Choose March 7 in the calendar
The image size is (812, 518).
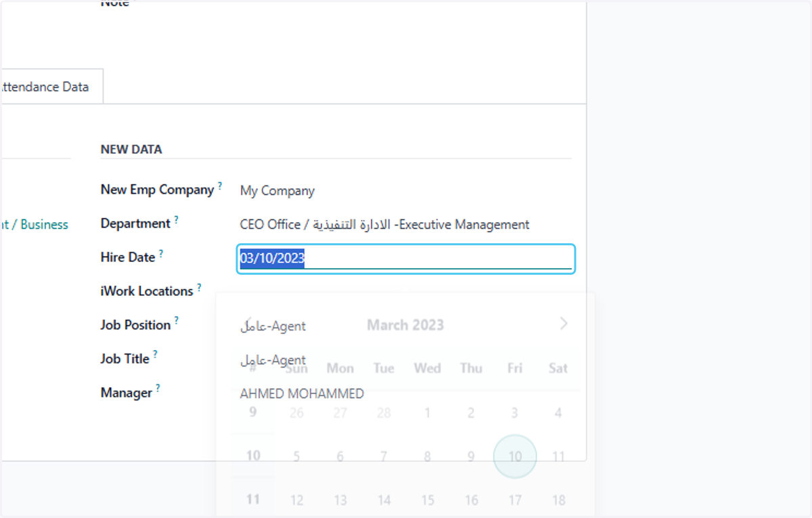[x=384, y=456]
